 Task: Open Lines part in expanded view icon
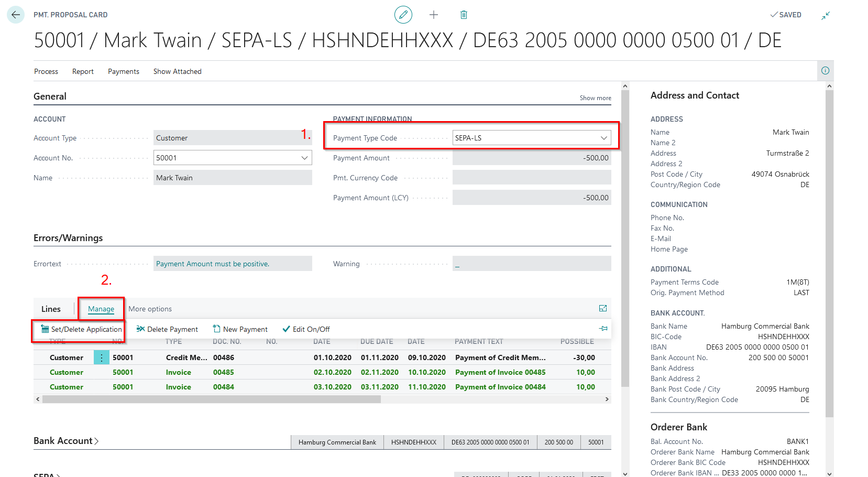(x=603, y=308)
